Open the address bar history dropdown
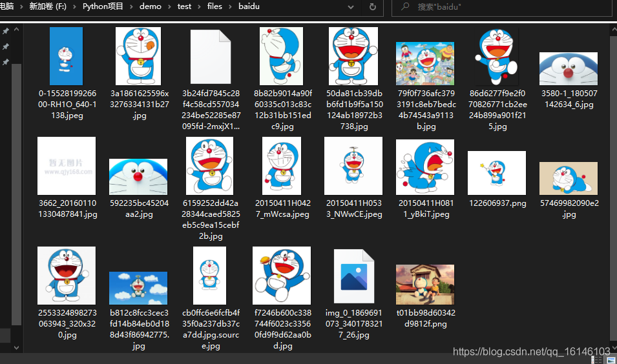The image size is (617, 364). (351, 6)
